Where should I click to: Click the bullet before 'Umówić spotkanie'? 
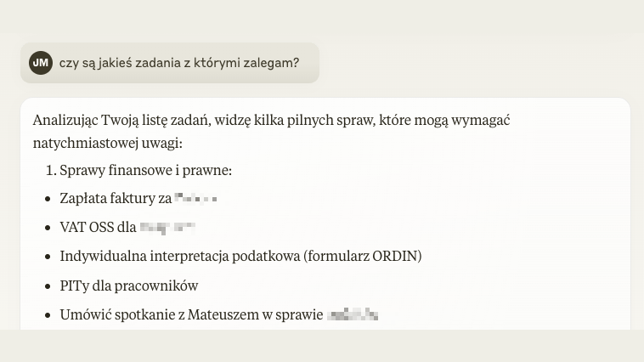(x=48, y=315)
